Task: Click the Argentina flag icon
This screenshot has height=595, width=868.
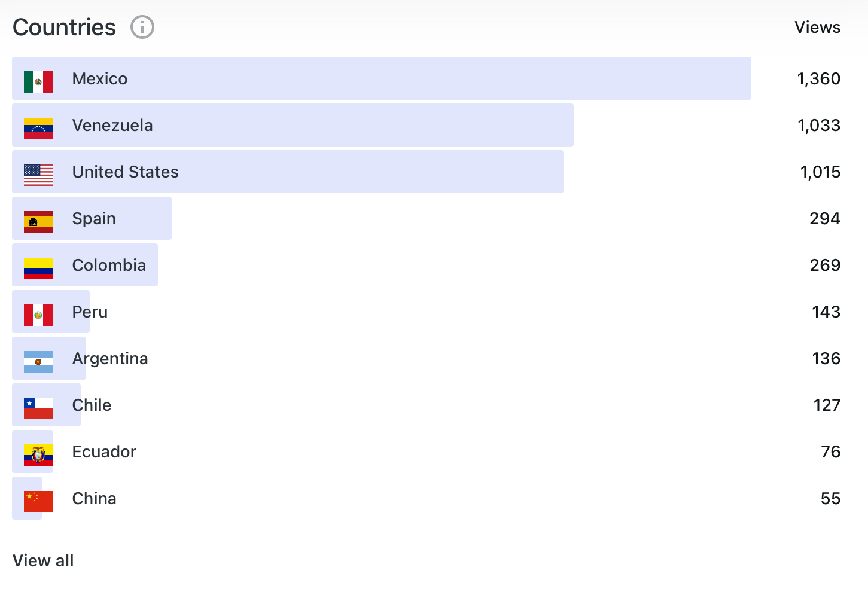Action: point(38,362)
